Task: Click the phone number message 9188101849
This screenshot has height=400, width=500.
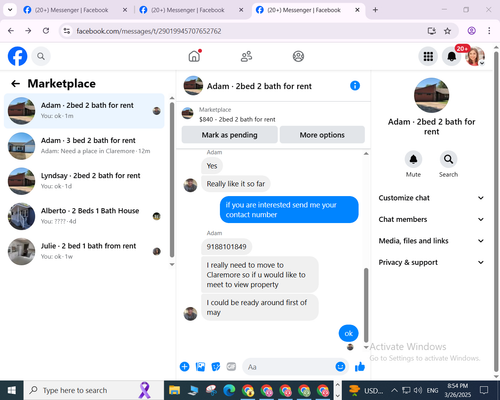Action: (226, 247)
